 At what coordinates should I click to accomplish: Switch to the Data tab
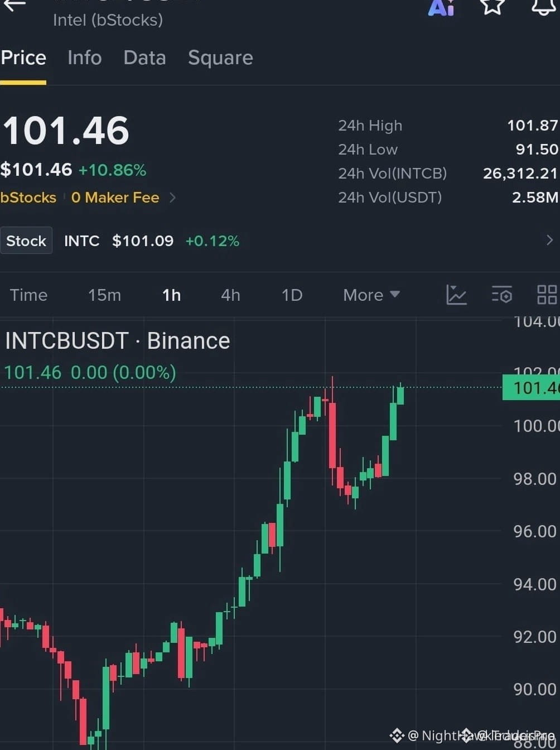pyautogui.click(x=144, y=58)
